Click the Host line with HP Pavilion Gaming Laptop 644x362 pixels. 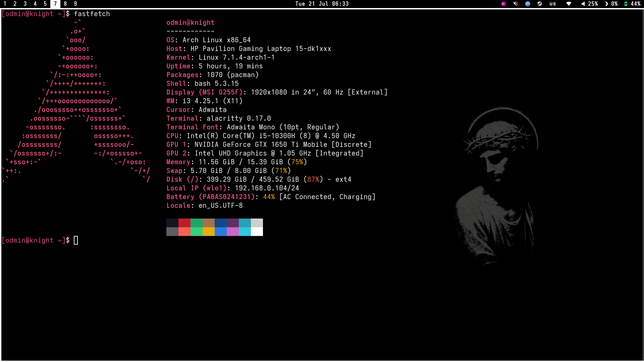point(249,49)
